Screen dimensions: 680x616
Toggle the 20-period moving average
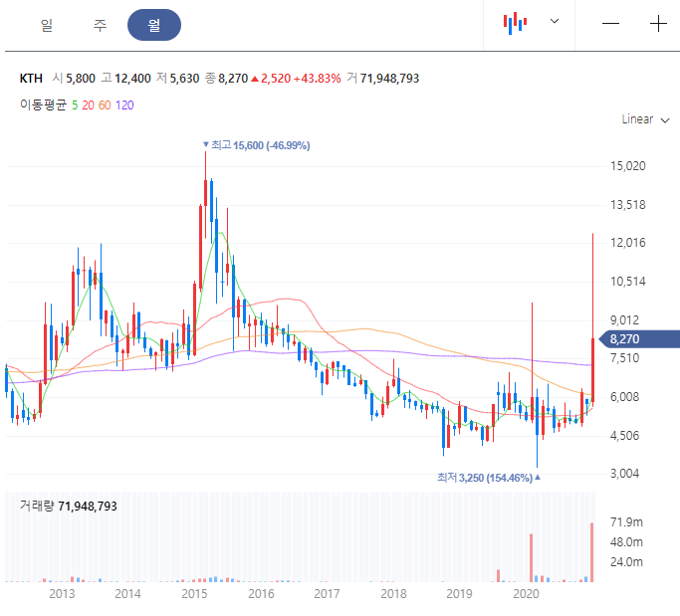(88, 104)
